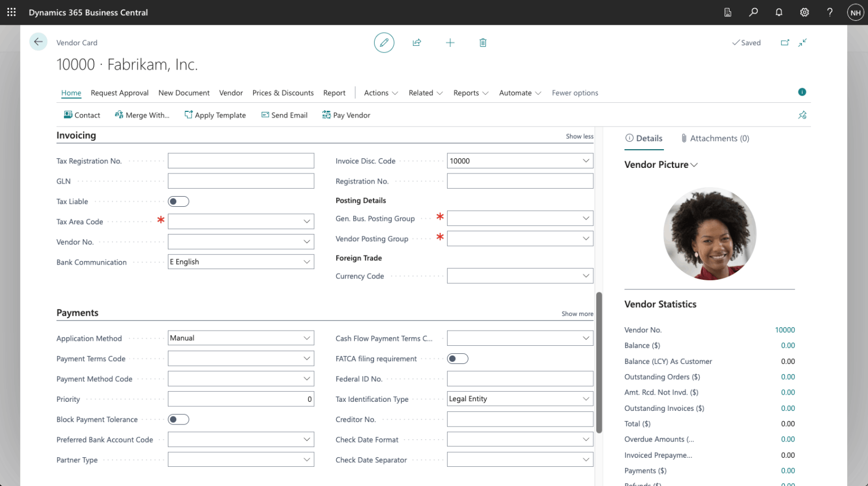Click the Tax Registration No. field

[241, 161]
